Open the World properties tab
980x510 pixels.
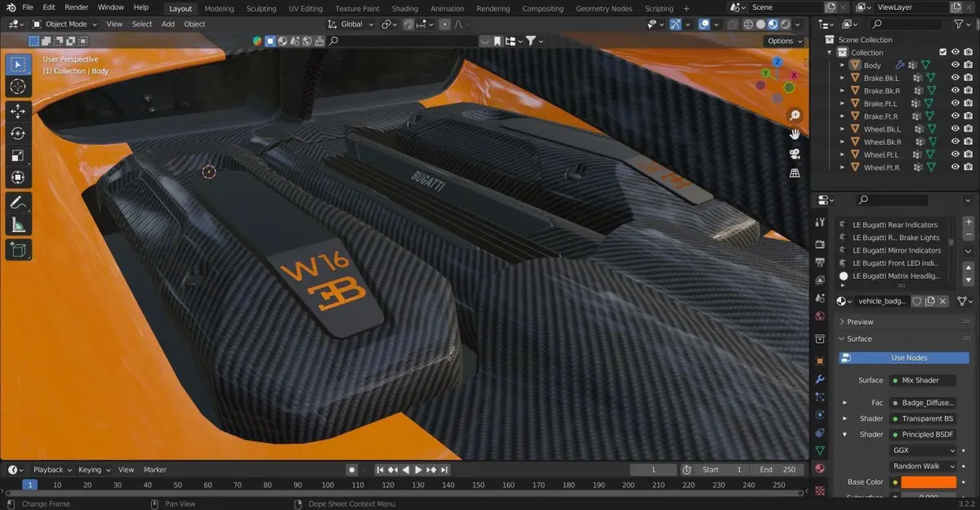point(820,315)
